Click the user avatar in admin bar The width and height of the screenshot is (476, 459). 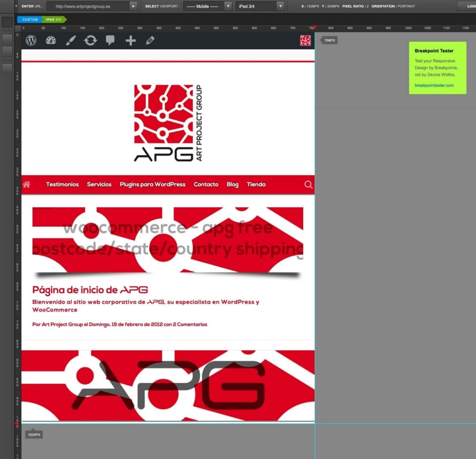coord(305,40)
